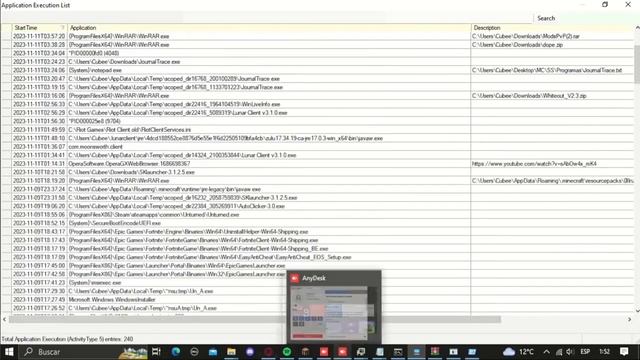Select the FortniteClient-Win64-Shipping_BE.exe row
640x360 pixels.
[318, 249]
